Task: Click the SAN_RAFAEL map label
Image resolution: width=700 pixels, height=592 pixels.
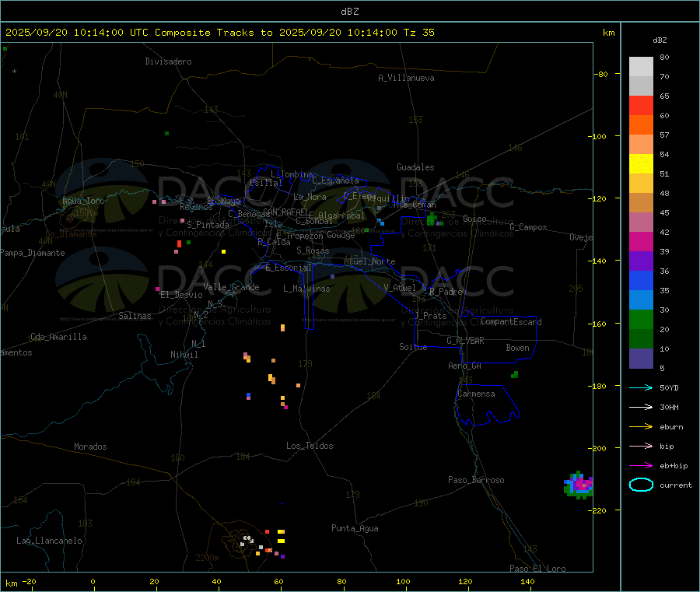Action: coord(285,212)
